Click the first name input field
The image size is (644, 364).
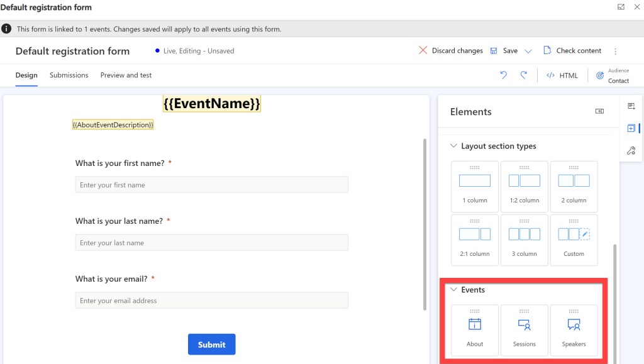coord(211,185)
